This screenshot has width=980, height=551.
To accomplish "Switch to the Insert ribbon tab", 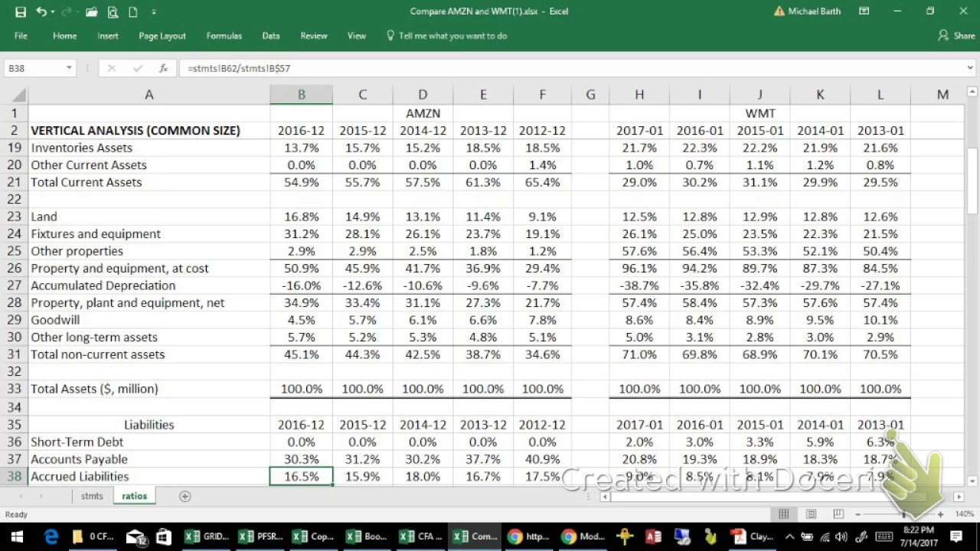I will click(108, 36).
